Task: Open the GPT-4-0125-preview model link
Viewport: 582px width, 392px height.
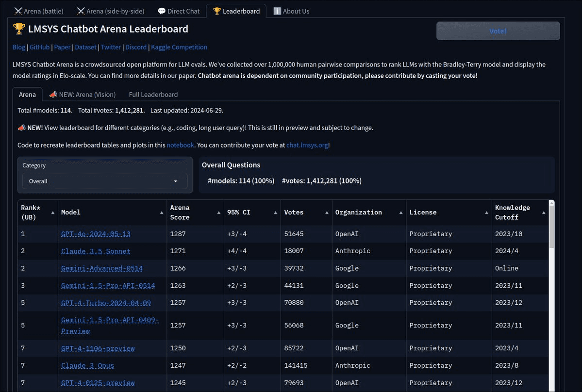Action: pyautogui.click(x=98, y=383)
